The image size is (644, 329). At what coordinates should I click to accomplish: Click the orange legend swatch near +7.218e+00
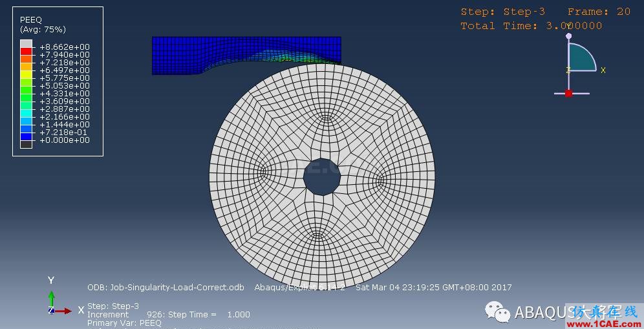coord(27,59)
